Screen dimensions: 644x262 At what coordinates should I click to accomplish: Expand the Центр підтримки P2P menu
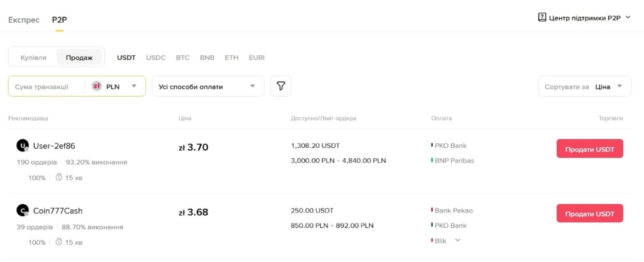(x=627, y=18)
